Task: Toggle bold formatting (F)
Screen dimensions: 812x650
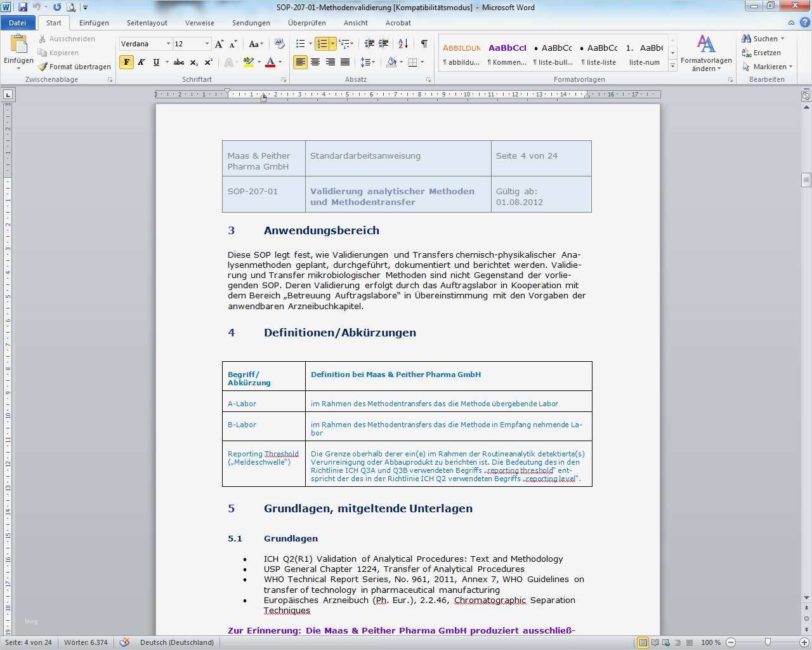Action: pyautogui.click(x=127, y=62)
